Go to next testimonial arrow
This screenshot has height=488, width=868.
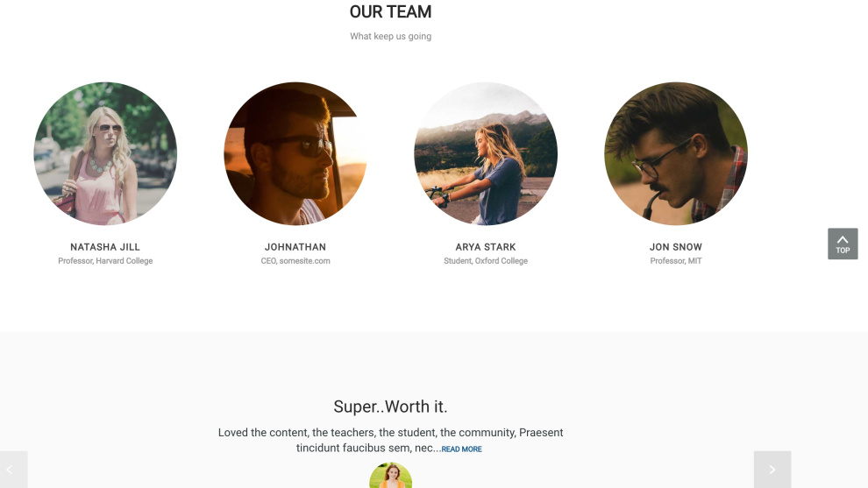tap(772, 470)
